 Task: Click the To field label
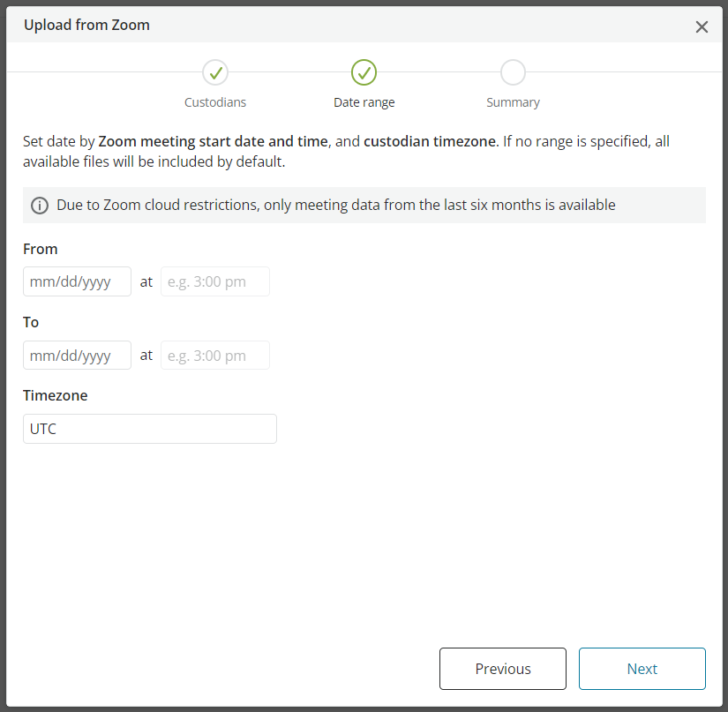[31, 322]
